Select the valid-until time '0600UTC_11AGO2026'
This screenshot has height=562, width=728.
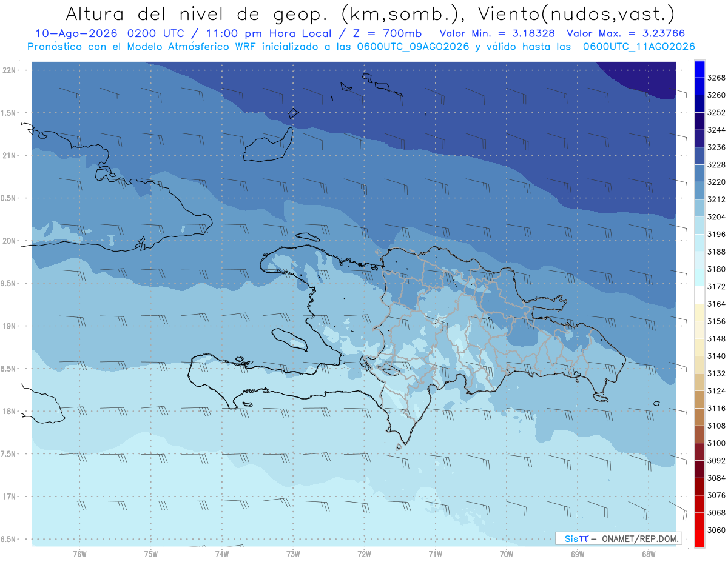tap(639, 47)
